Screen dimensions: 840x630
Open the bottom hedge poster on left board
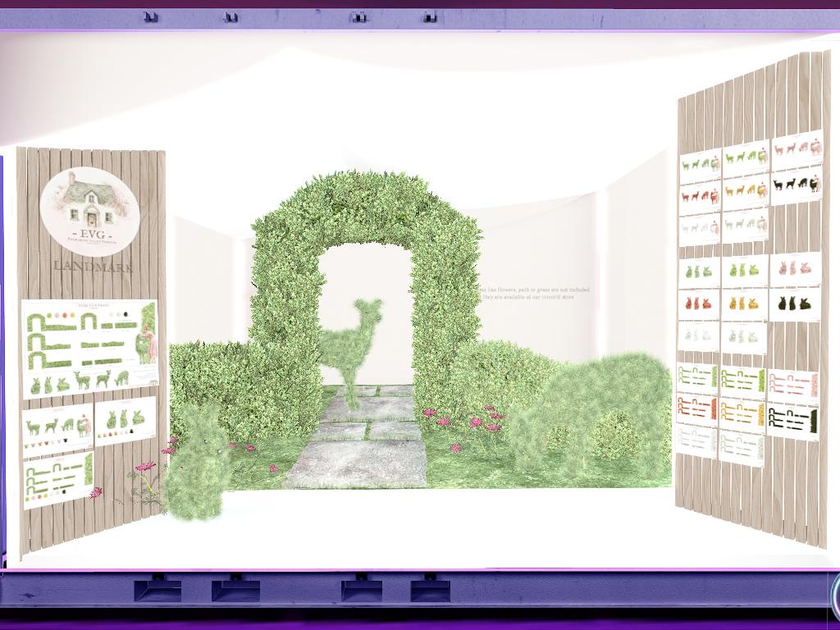tap(58, 480)
